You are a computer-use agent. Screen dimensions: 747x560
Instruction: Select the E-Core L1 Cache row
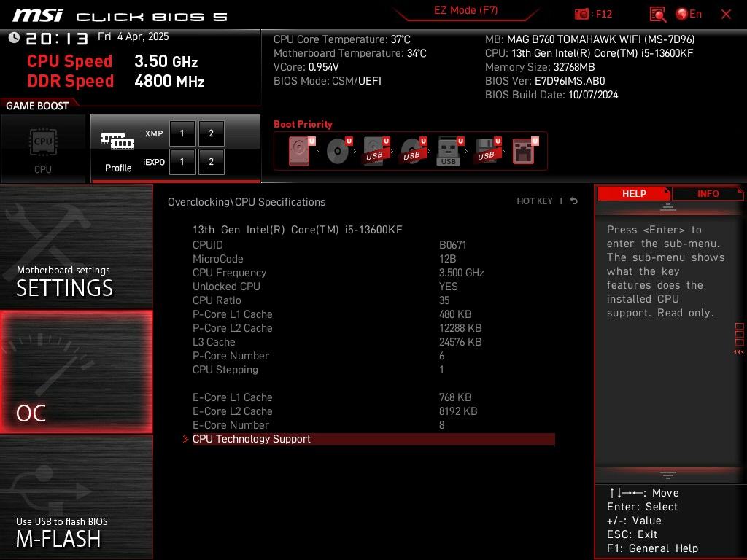click(373, 397)
